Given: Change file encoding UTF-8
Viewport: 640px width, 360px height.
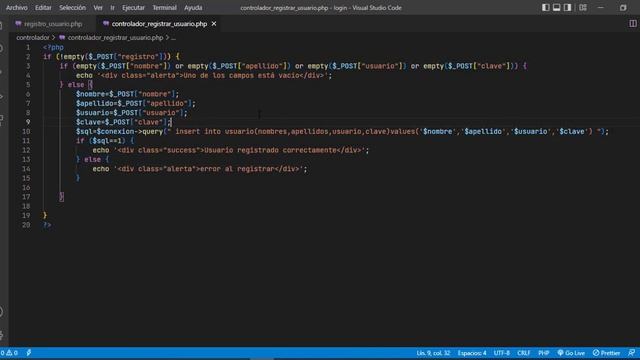Looking at the screenshot, I should coord(502,353).
